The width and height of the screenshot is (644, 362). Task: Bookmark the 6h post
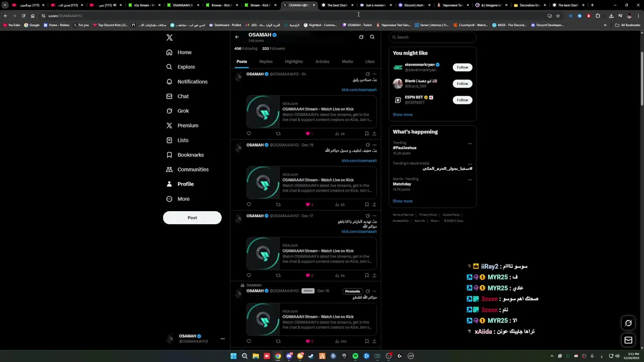[367, 134]
